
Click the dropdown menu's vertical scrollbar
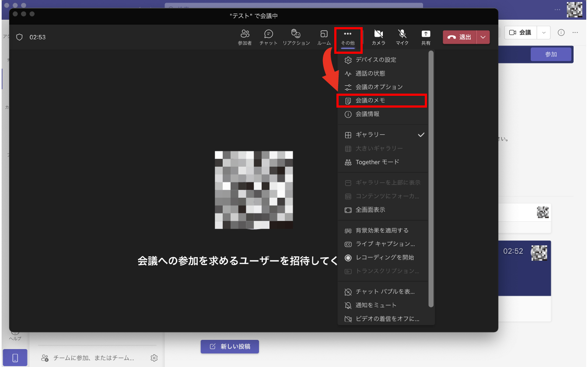[x=431, y=175]
